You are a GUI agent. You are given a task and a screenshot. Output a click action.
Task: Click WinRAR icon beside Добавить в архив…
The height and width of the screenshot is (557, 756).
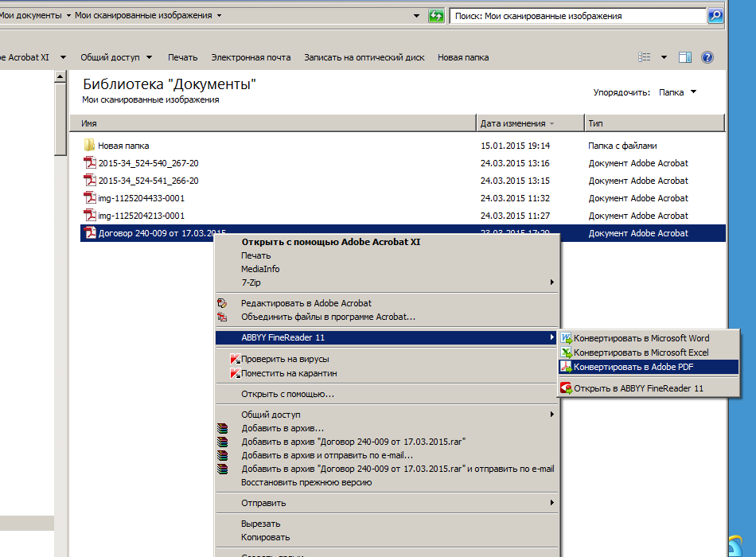pyautogui.click(x=222, y=428)
